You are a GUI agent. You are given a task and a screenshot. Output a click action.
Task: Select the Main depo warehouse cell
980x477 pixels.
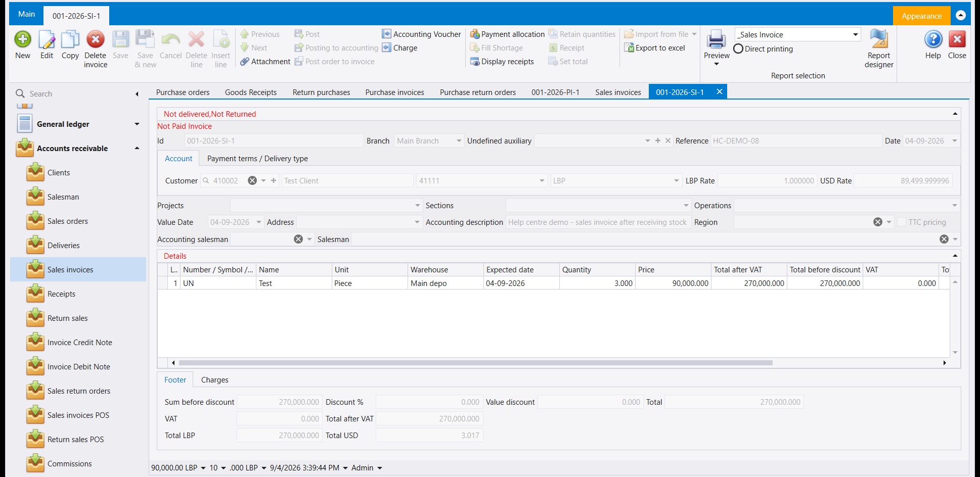tap(446, 283)
